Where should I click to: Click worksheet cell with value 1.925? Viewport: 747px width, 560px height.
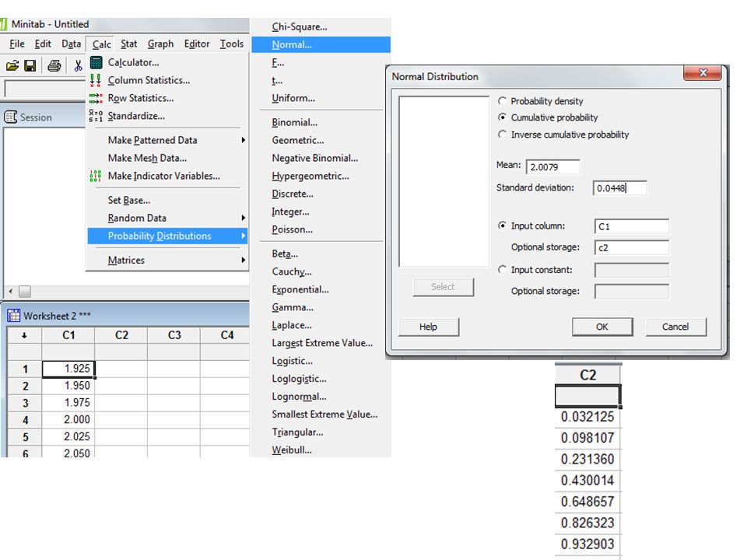[68, 369]
